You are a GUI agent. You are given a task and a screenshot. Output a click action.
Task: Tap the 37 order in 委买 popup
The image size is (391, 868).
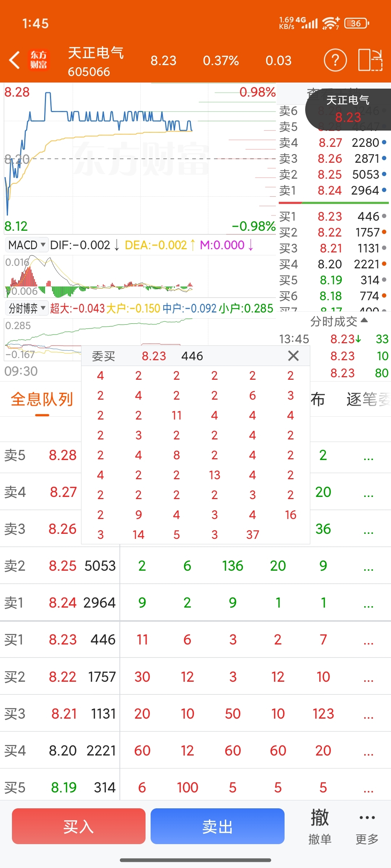point(253,535)
